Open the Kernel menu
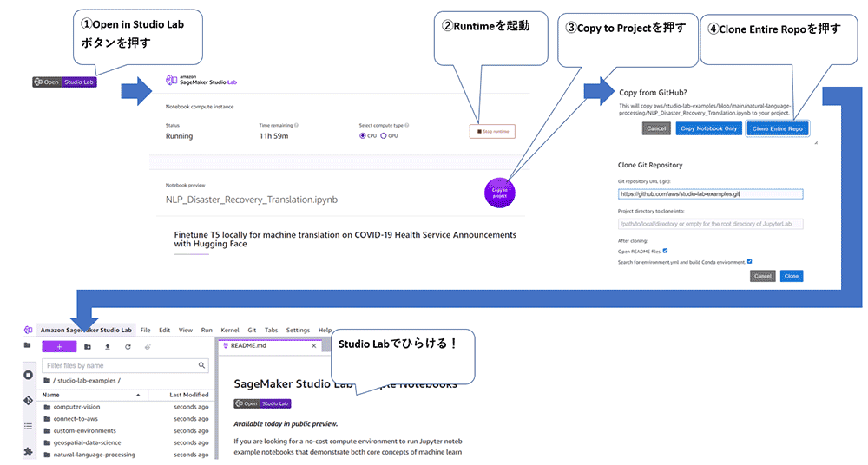The image size is (868, 465). click(230, 330)
